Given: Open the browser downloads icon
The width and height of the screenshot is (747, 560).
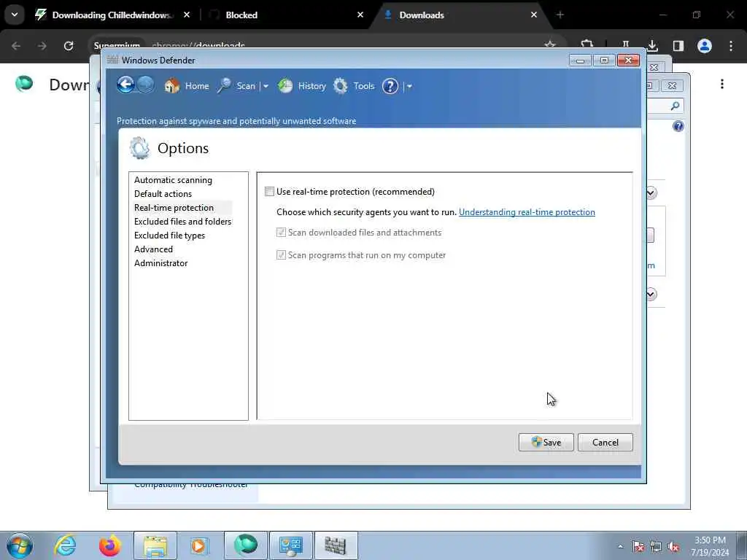Looking at the screenshot, I should click(x=652, y=46).
